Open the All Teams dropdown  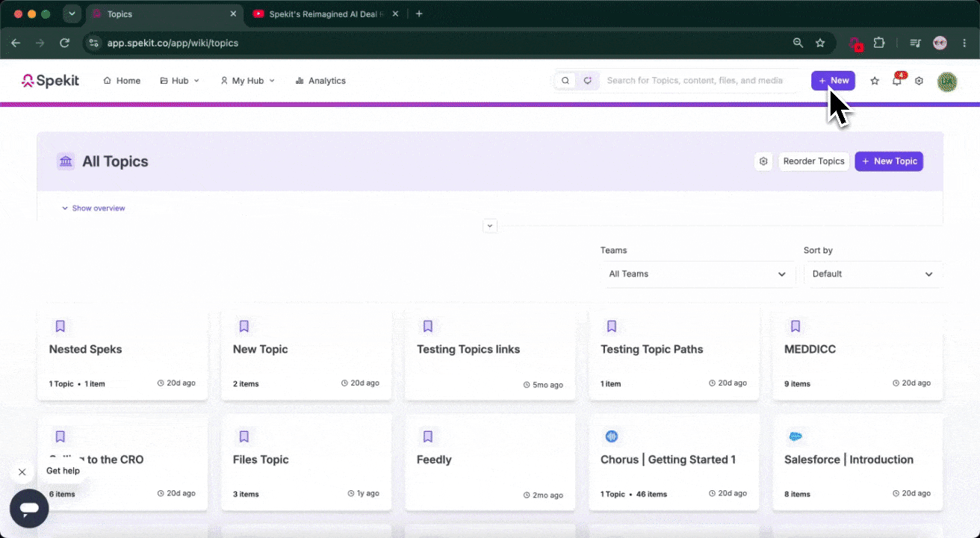697,274
